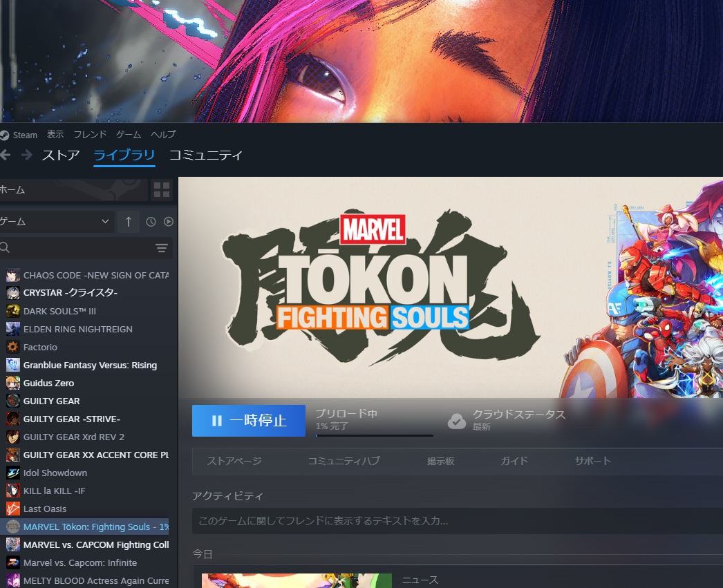Click Guidus Zero game icon

(13, 383)
